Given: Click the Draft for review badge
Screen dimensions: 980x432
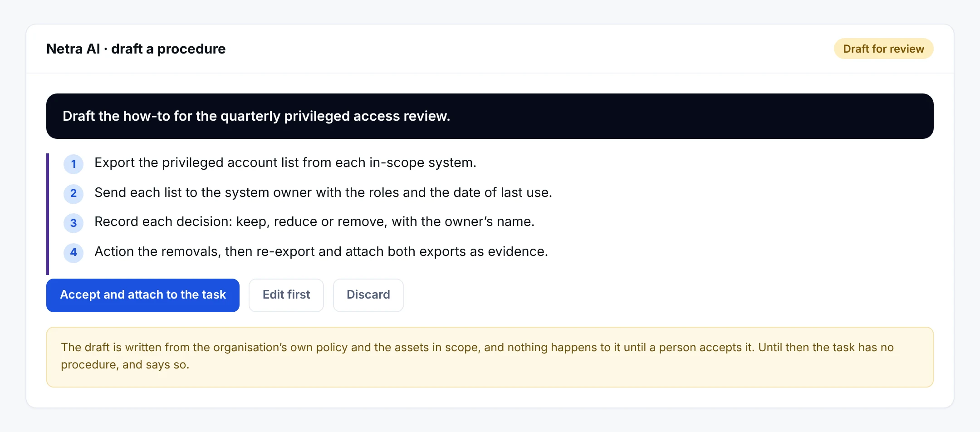Looking at the screenshot, I should pos(883,49).
